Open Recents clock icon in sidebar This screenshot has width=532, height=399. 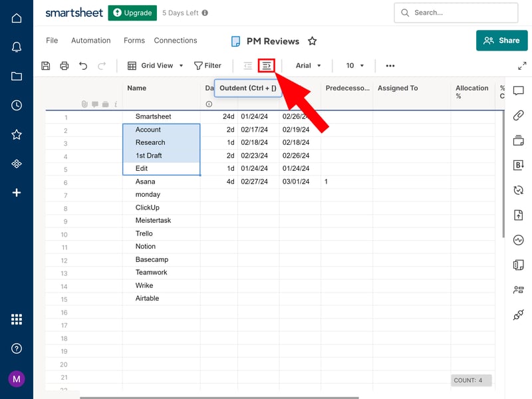point(16,105)
